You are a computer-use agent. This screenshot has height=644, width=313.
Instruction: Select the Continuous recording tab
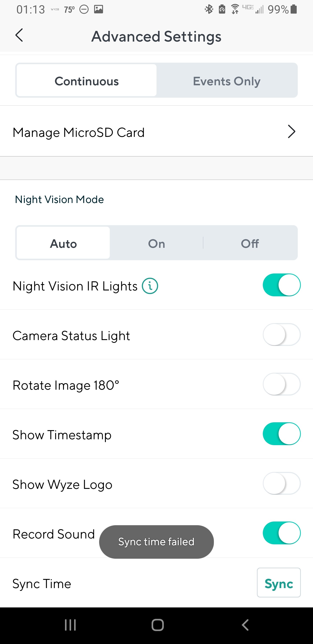point(87,81)
